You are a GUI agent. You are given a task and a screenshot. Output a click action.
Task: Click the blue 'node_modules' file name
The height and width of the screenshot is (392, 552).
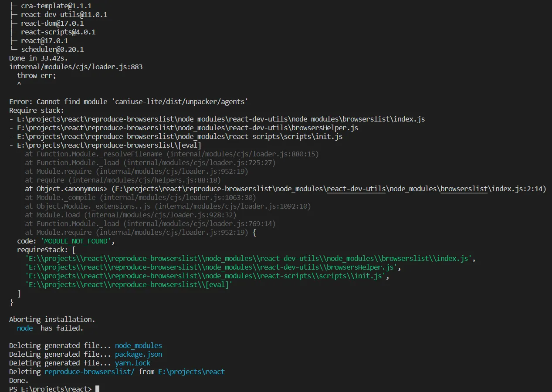point(139,345)
